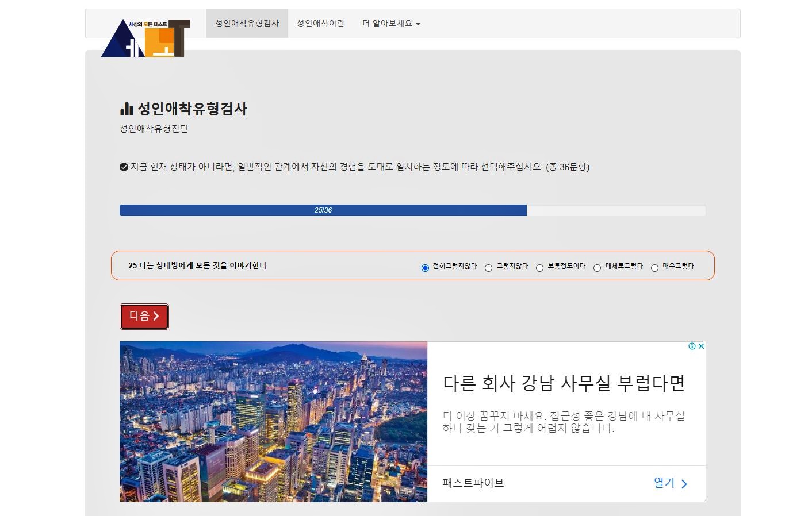Viewport: 812px width, 516px height.
Task: Select the 전혀그렇지않다 radio option
Action: click(x=425, y=268)
